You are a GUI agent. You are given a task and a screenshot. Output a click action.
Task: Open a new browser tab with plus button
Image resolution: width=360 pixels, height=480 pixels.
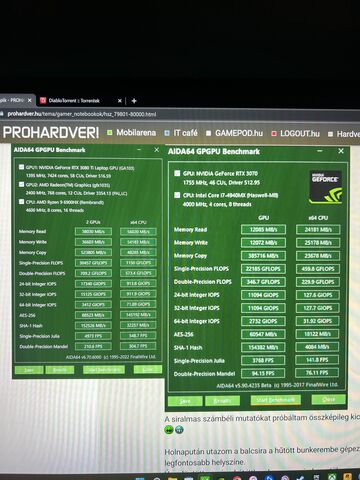(x=134, y=101)
